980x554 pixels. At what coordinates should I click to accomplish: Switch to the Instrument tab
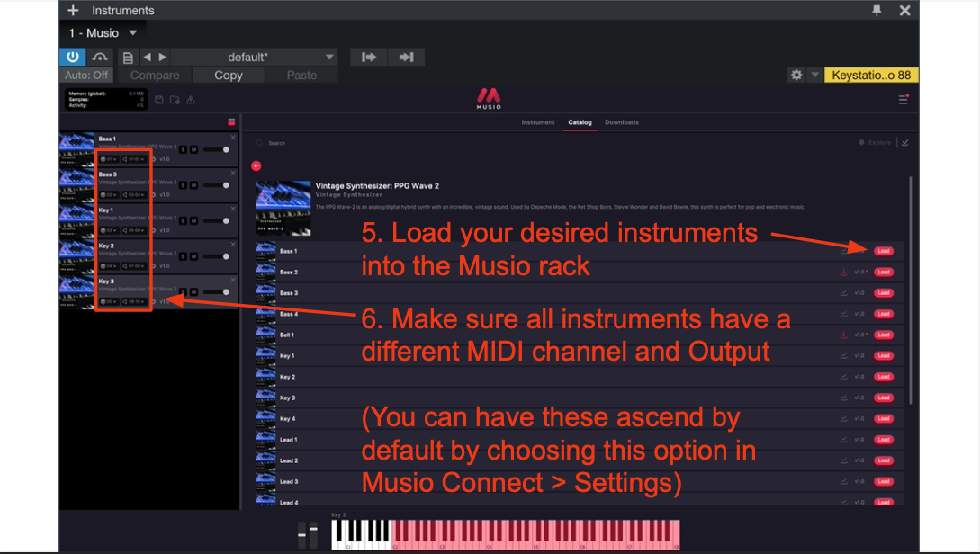tap(538, 122)
